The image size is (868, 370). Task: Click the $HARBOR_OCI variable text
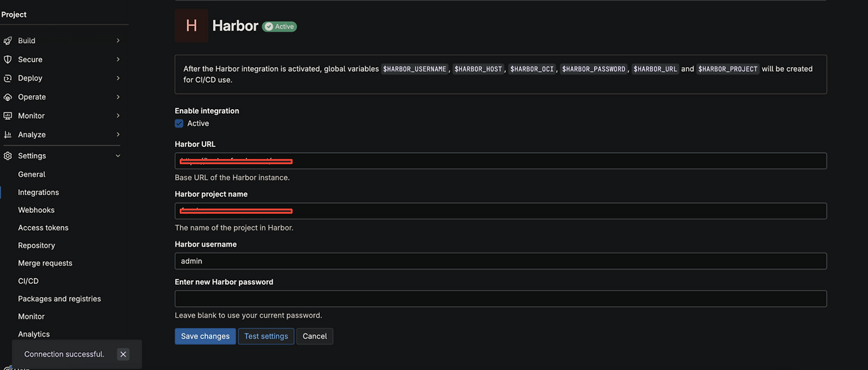(532, 69)
